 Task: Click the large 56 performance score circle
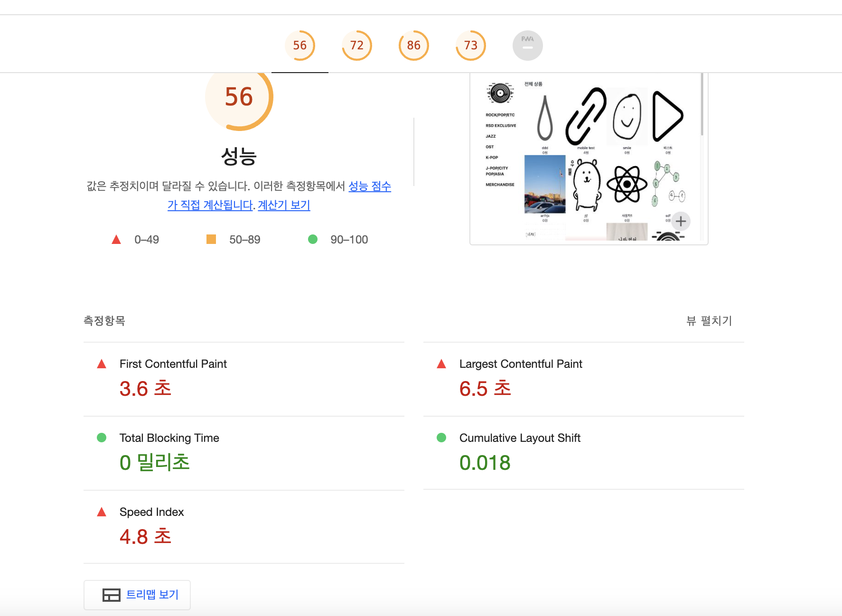[239, 97]
